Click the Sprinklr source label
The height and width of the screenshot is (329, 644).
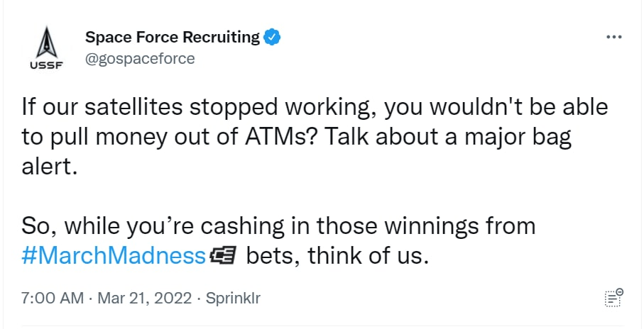pyautogui.click(x=233, y=299)
